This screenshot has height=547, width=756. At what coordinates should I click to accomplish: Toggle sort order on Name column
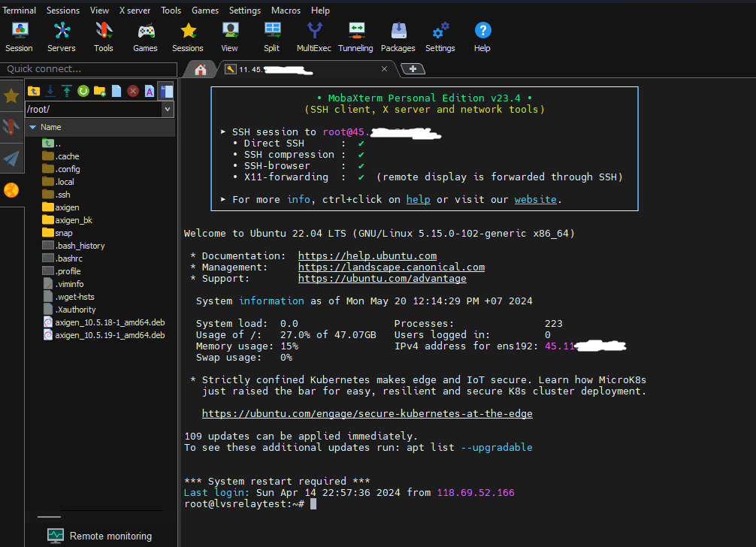(x=100, y=127)
